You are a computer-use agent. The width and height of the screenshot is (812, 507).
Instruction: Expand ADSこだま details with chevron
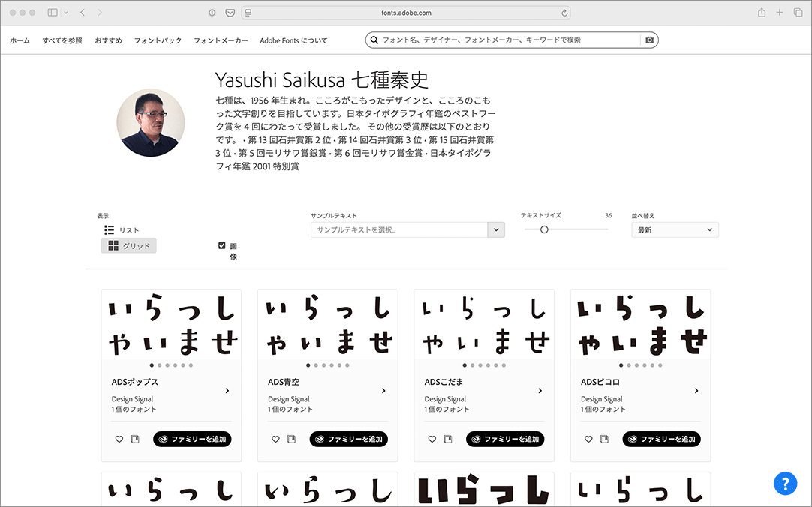tap(540, 391)
